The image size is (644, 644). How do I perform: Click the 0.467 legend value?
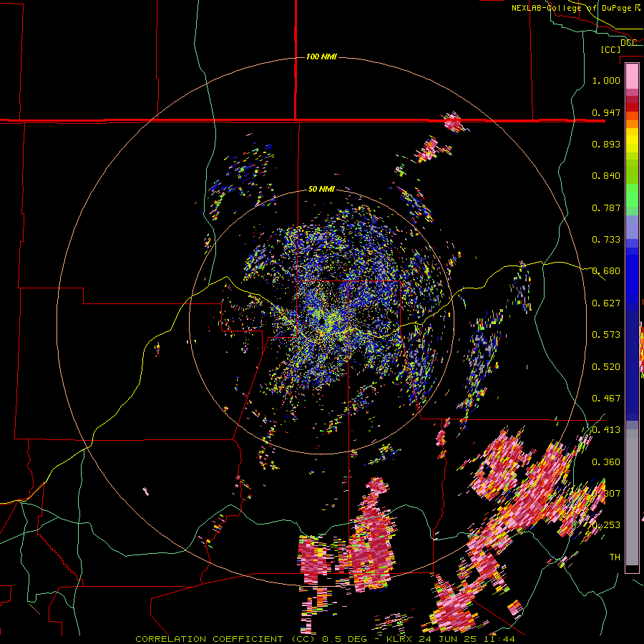[x=606, y=398]
